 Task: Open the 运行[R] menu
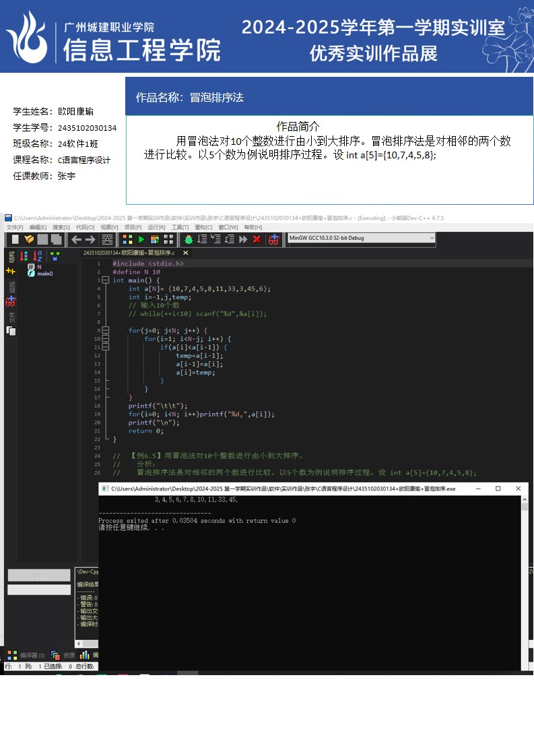[x=156, y=227]
